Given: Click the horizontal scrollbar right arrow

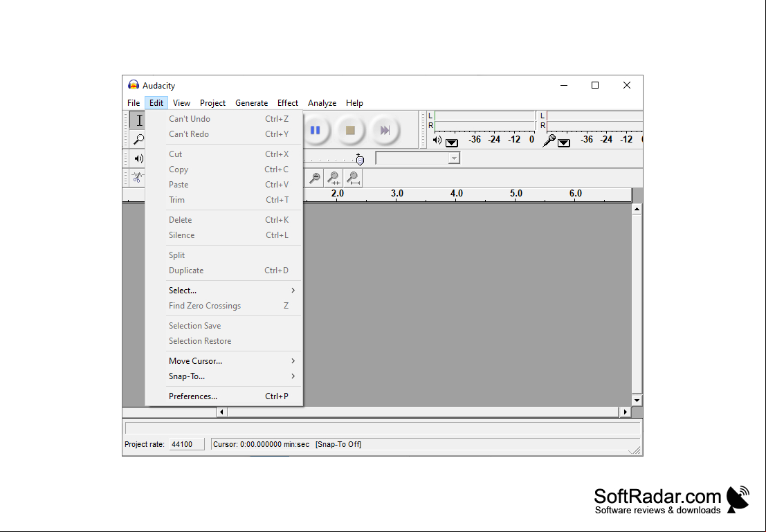Looking at the screenshot, I should pyautogui.click(x=626, y=412).
